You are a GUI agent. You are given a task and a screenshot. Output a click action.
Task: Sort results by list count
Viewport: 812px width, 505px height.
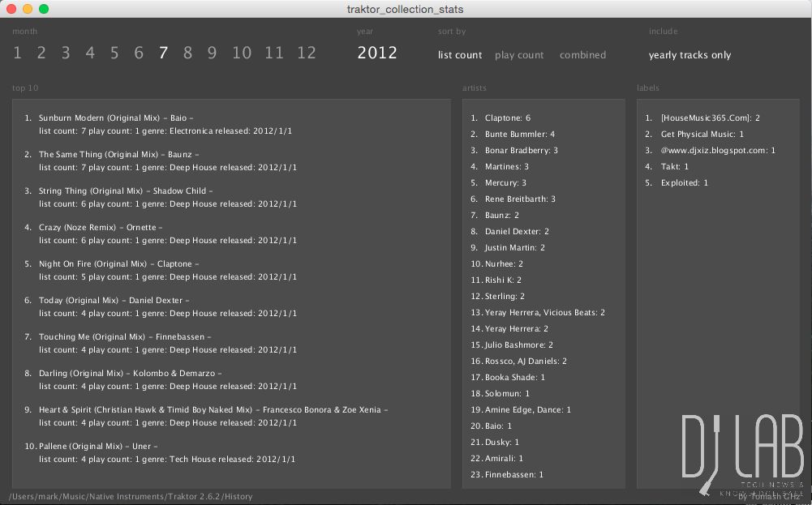coord(460,55)
